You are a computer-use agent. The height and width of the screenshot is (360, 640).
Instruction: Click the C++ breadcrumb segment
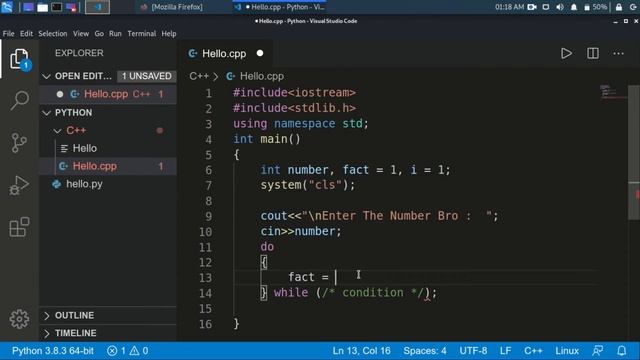(199, 76)
